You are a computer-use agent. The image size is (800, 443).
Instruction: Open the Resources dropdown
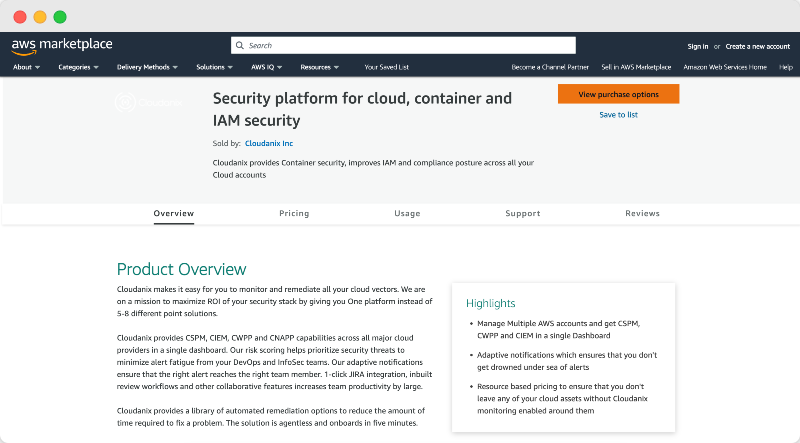319,67
